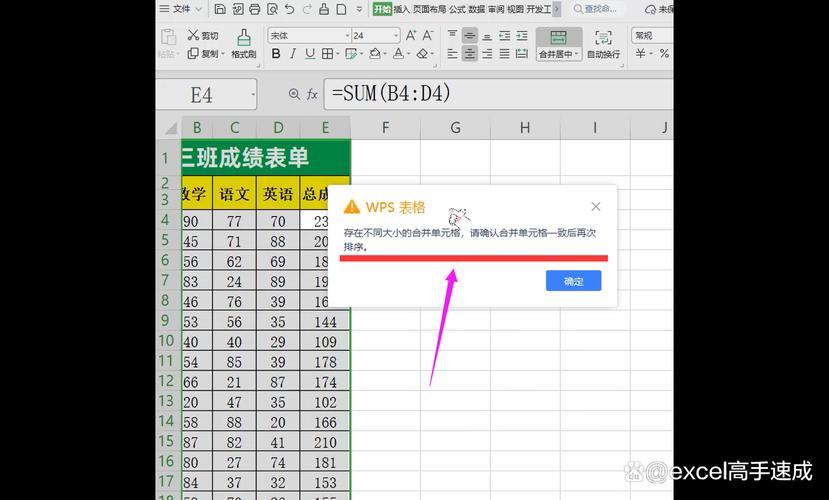This screenshot has width=829, height=500.
Task: Switch to the 插入 (Insert) tab
Action: coord(401,9)
